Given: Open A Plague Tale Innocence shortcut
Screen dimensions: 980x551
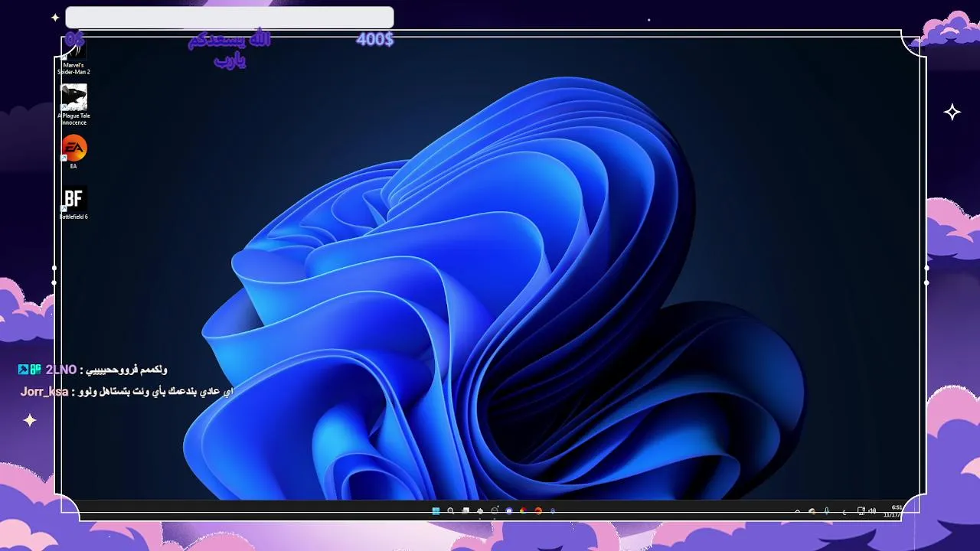Looking at the screenshot, I should click(x=73, y=105).
